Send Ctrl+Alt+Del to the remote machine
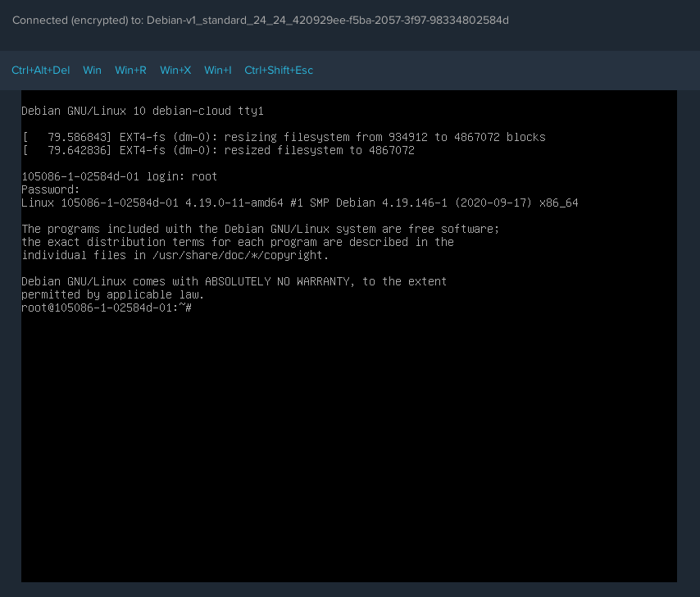This screenshot has width=700, height=597. pyautogui.click(x=41, y=71)
